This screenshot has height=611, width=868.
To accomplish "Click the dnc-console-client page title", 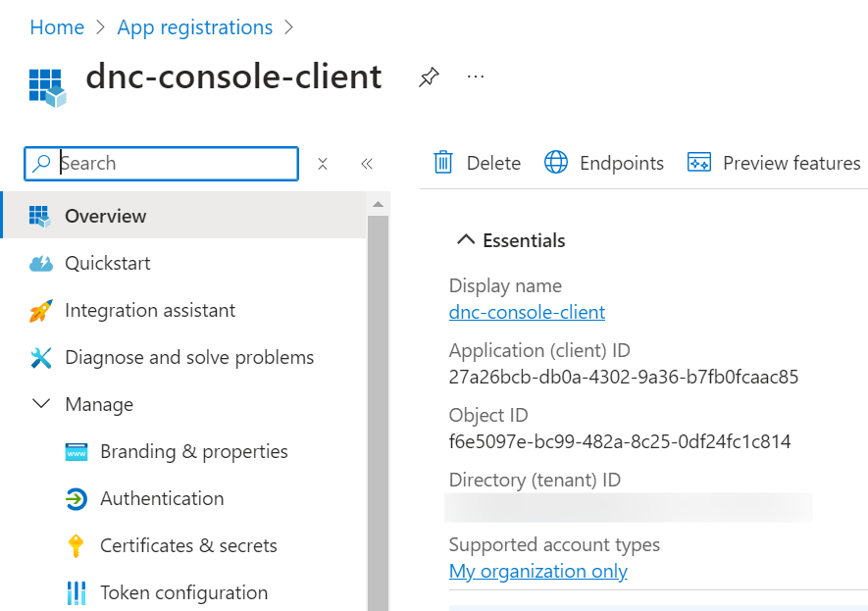I will pyautogui.click(x=233, y=76).
